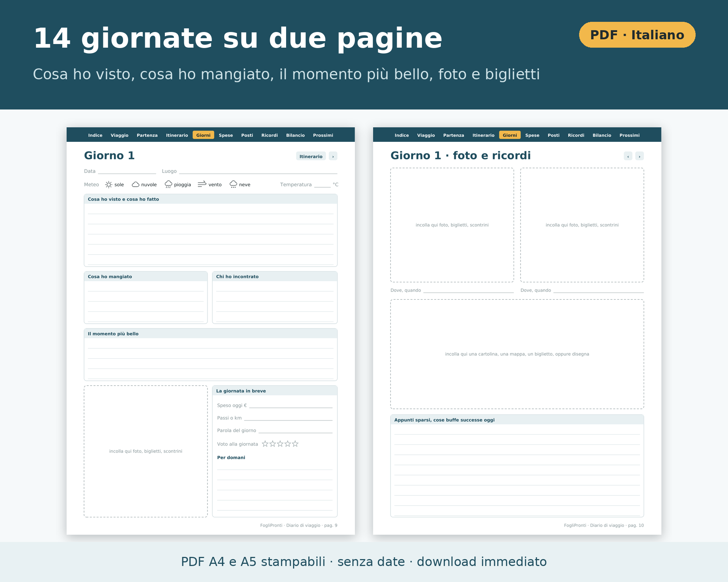Select the neve snow icon
The width and height of the screenshot is (728, 582).
(x=233, y=184)
